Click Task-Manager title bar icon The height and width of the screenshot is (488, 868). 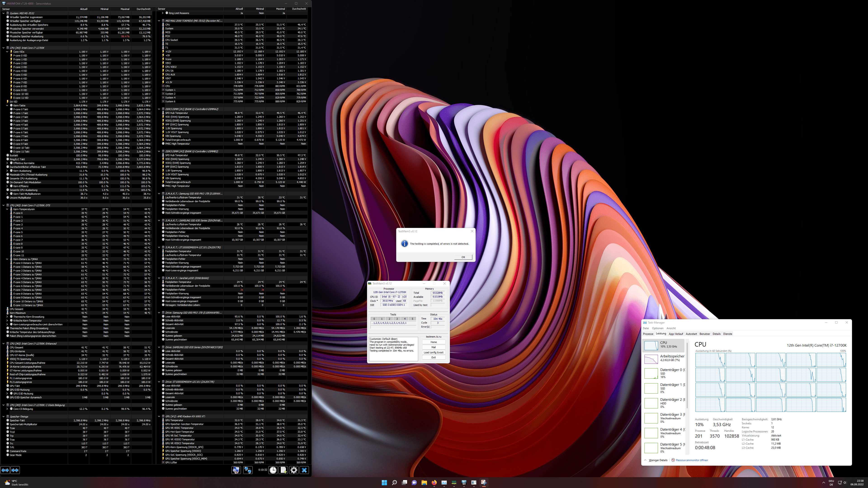[645, 323]
